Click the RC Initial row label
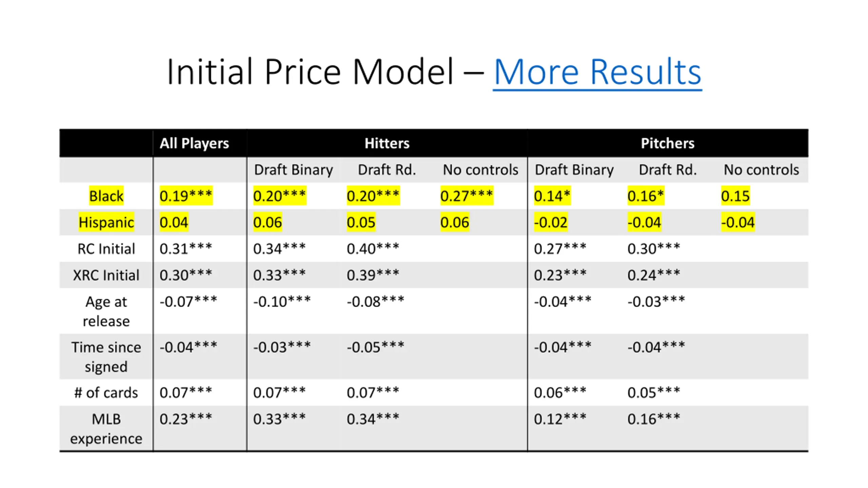The height and width of the screenshot is (488, 868). click(106, 249)
